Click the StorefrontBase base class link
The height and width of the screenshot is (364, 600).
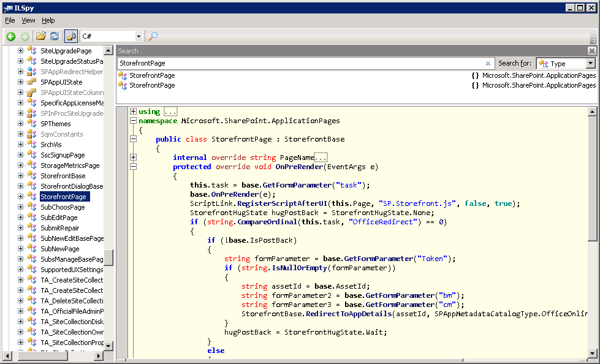(314, 139)
